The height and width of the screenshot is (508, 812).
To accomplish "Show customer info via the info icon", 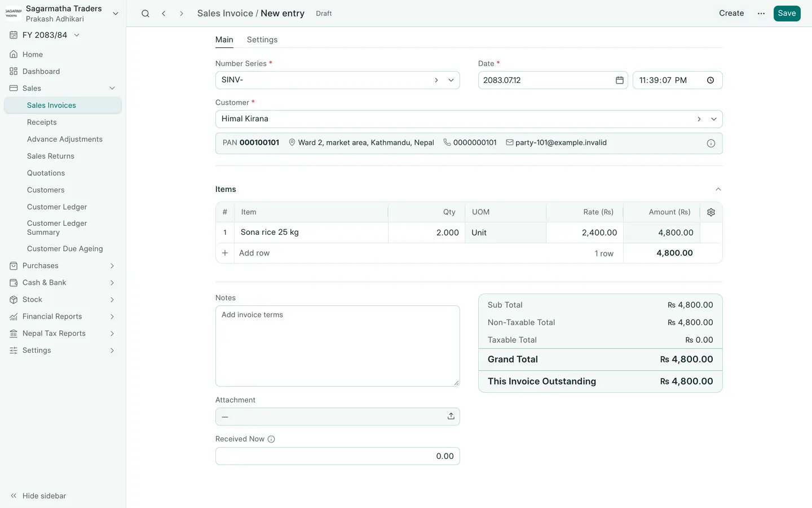I will tap(711, 143).
